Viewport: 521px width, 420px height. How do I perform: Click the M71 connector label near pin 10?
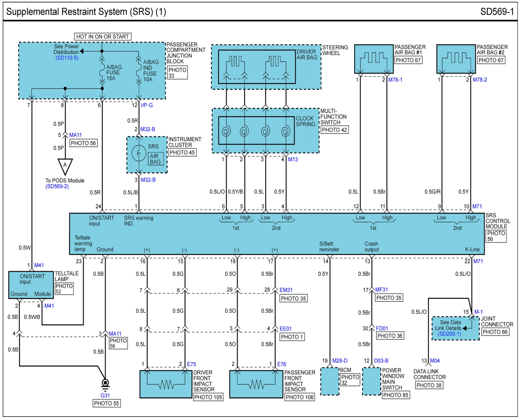(477, 206)
